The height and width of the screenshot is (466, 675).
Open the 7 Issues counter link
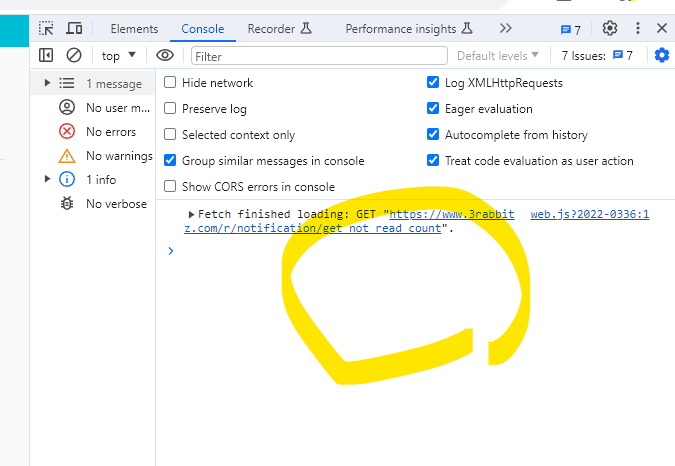[597, 56]
